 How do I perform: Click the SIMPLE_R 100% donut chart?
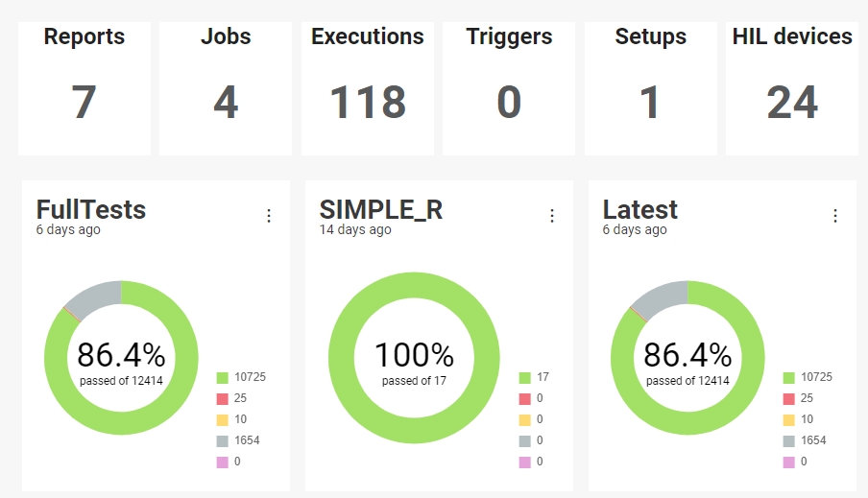click(414, 358)
